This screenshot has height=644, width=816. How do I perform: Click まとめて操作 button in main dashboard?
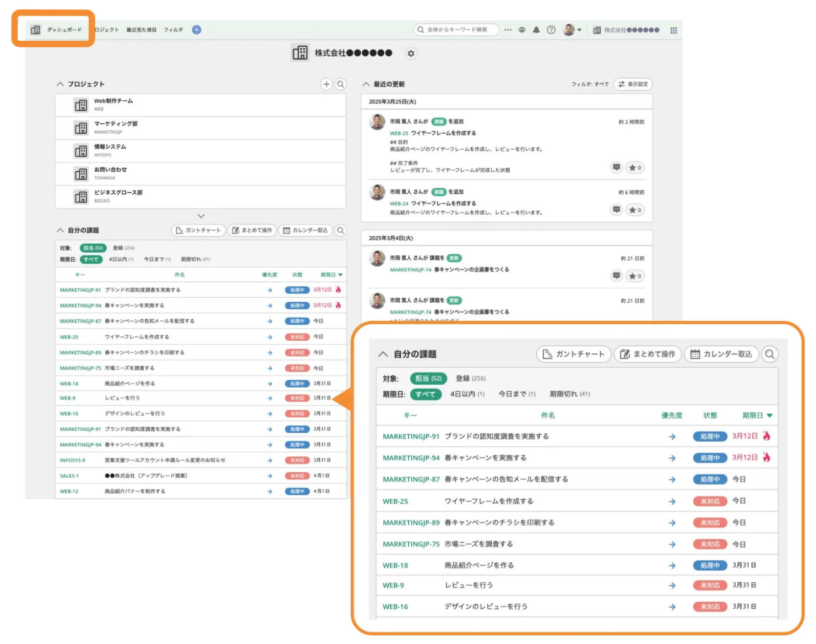pos(252,231)
